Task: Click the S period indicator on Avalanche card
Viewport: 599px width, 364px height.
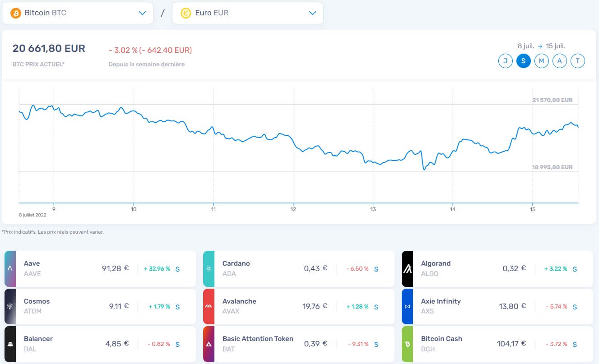Action: (376, 307)
